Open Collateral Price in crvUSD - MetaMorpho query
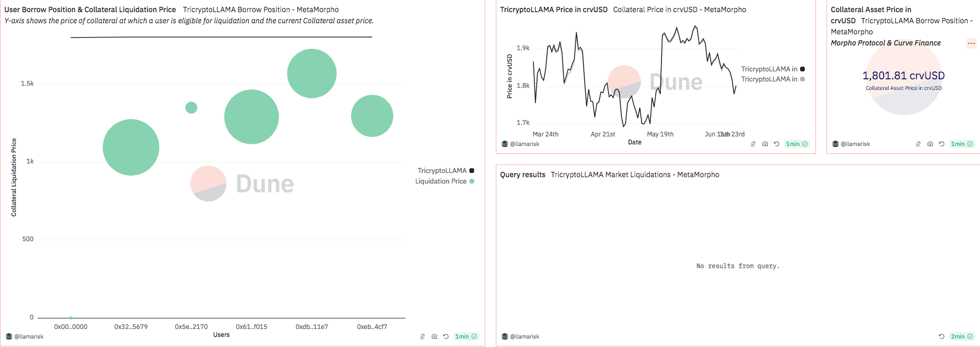 pos(679,10)
